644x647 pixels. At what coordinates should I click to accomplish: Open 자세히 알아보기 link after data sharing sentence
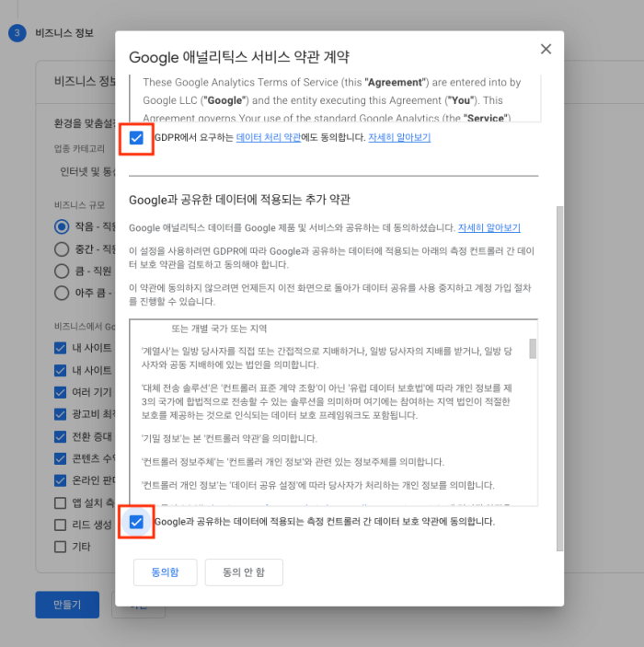(x=489, y=227)
